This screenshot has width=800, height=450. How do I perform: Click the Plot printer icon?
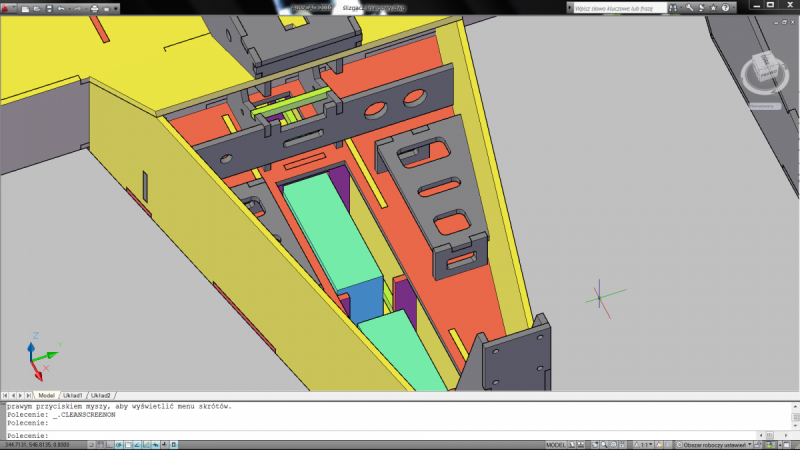(95, 8)
